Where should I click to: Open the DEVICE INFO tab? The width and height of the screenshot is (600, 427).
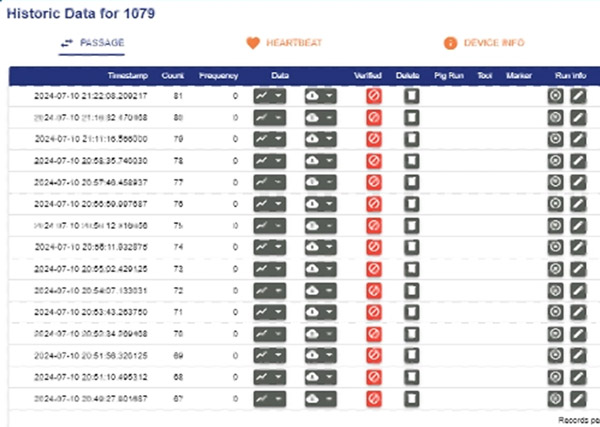pos(484,43)
